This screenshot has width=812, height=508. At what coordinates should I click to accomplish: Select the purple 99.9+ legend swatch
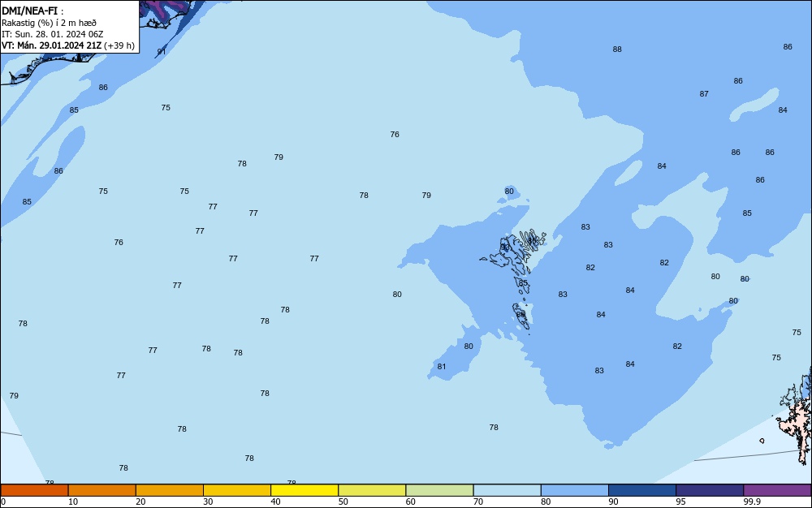click(x=777, y=490)
